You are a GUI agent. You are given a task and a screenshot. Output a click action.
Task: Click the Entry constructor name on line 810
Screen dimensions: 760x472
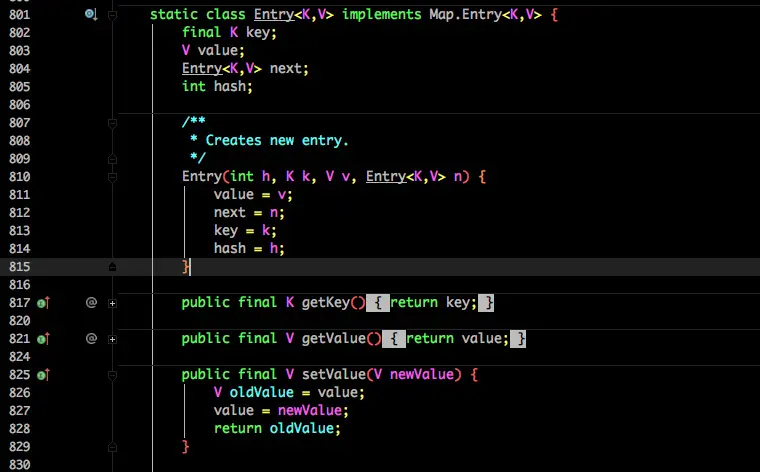coord(202,176)
